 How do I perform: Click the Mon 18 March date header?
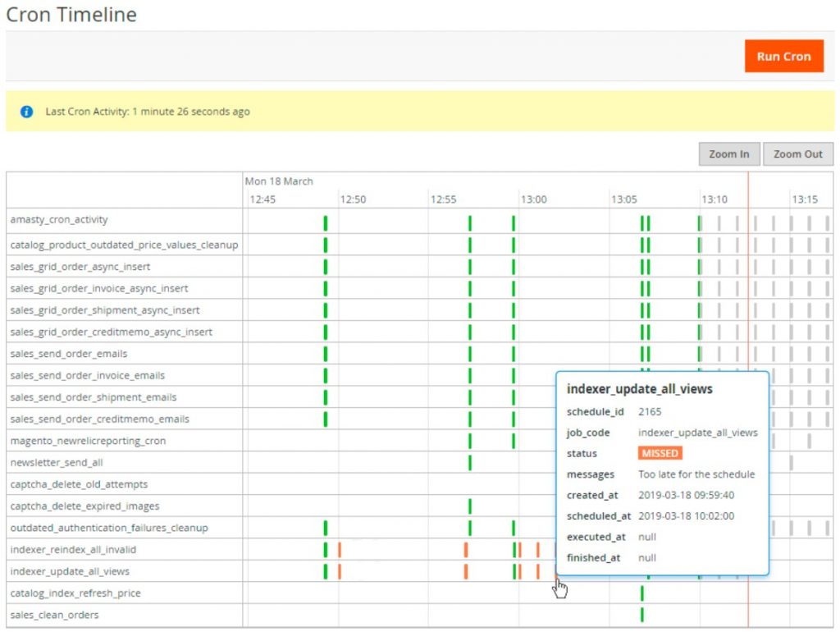pyautogui.click(x=280, y=181)
